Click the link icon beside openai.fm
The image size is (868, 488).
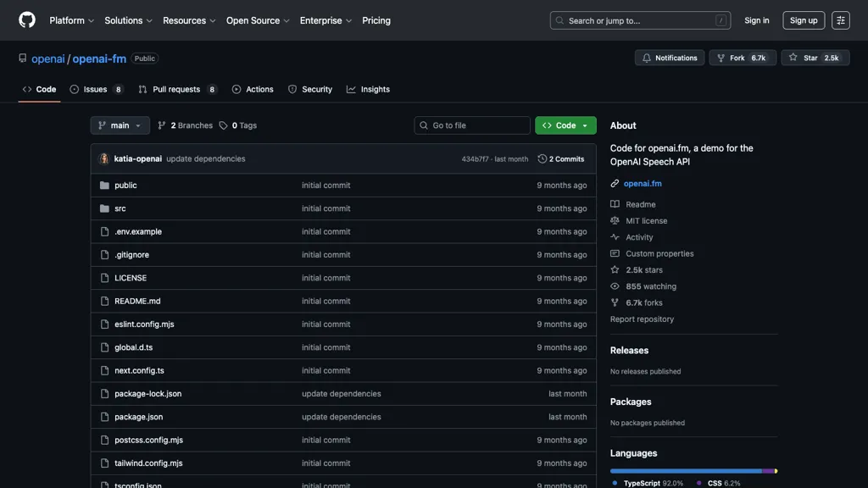point(615,184)
